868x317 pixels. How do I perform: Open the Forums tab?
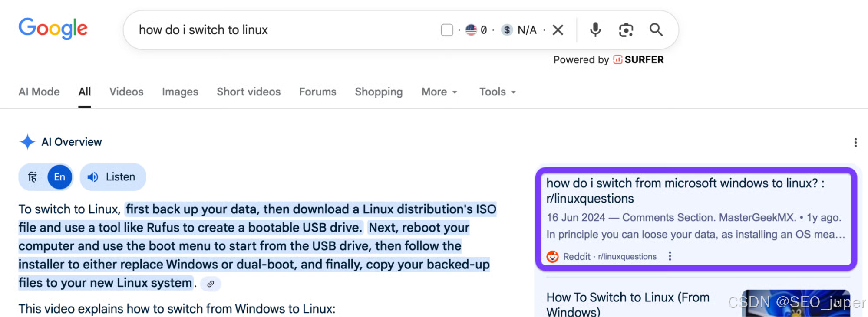coord(318,92)
